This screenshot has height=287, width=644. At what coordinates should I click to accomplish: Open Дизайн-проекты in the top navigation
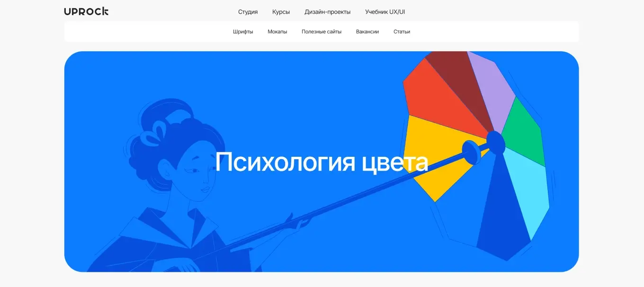tap(327, 12)
